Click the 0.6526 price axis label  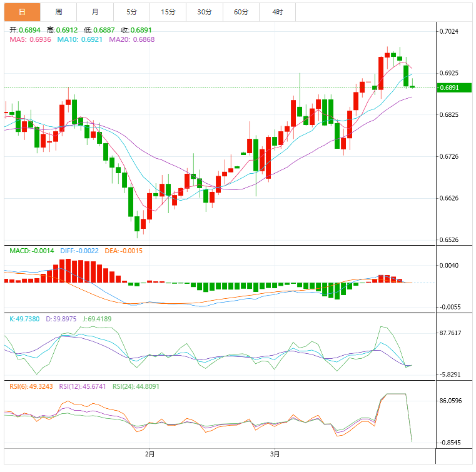449,239
